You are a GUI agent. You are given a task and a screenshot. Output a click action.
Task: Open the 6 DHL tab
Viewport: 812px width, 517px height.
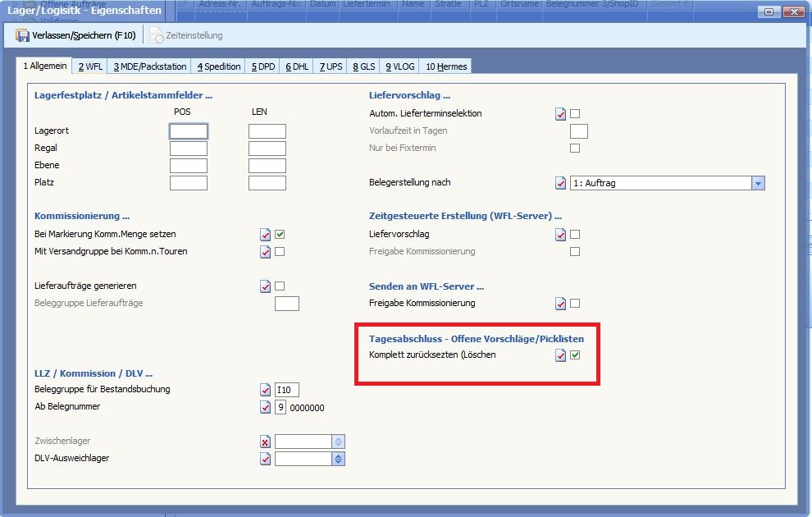click(x=297, y=66)
